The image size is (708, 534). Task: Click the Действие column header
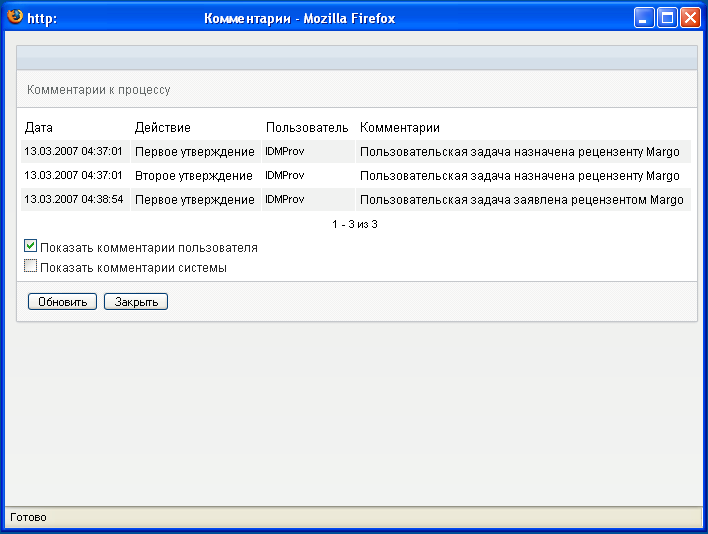point(162,128)
